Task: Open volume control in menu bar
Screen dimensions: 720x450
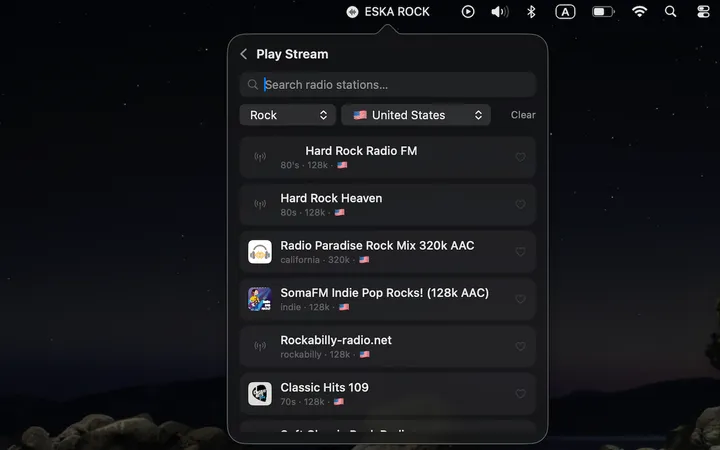Action: 500,11
